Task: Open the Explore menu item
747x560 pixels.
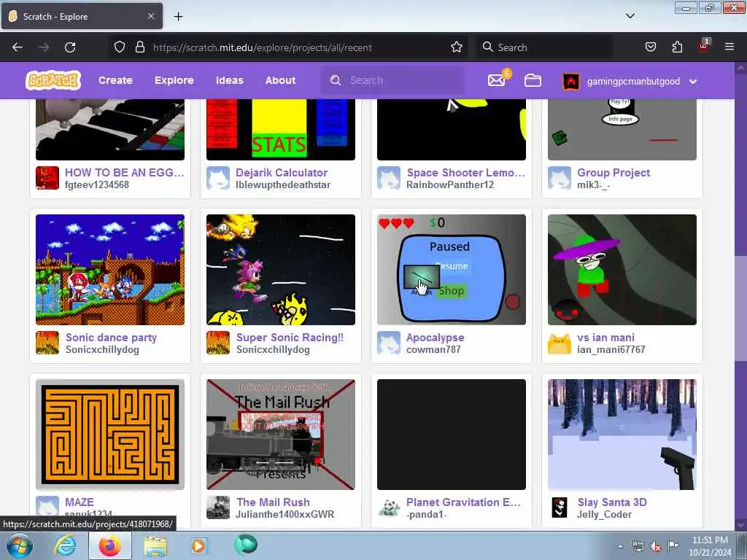Action: click(174, 80)
